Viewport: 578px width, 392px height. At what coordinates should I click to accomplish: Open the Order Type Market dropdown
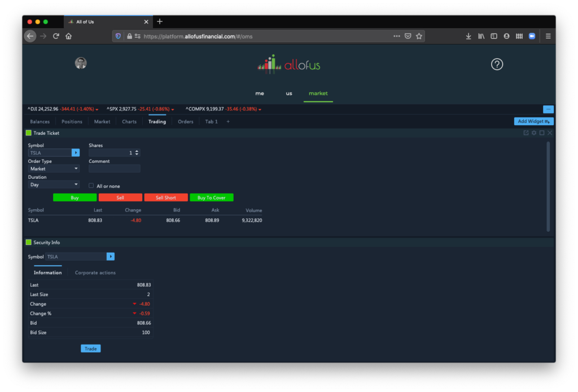pos(54,169)
